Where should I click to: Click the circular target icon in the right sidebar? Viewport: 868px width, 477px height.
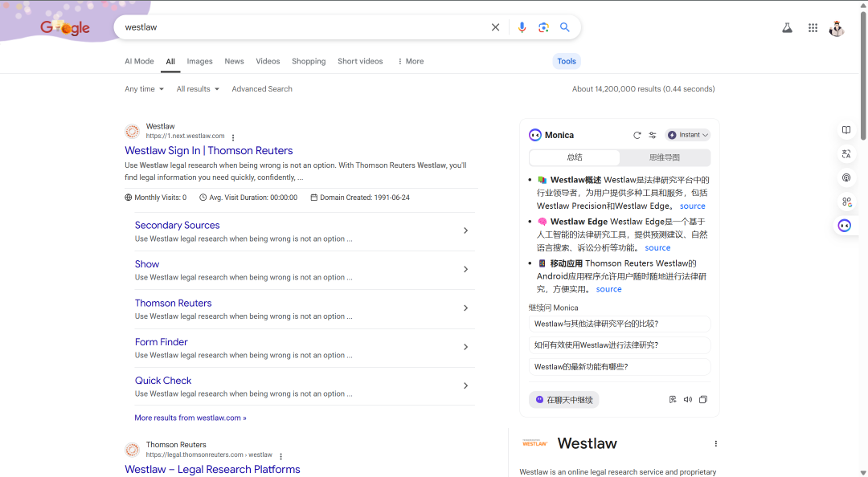click(x=846, y=177)
